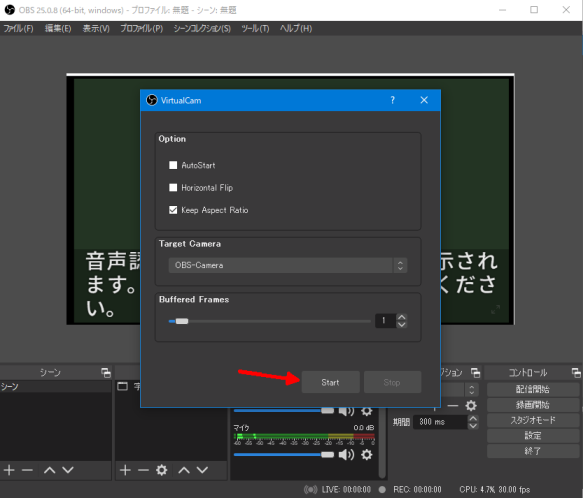Mute the マイク audio speaker icon
This screenshot has width=583, height=498.
click(x=346, y=454)
